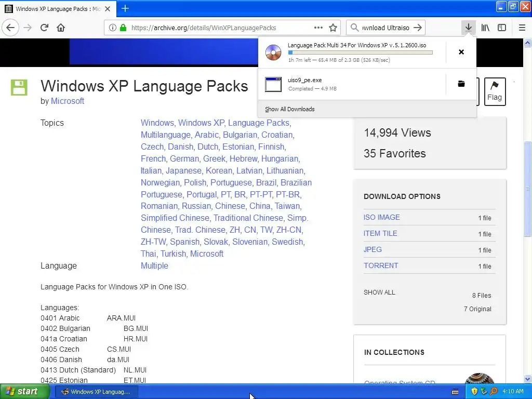Open the Simplified Chinese topic link
Viewport: 532px width, 399px height.
point(175,218)
